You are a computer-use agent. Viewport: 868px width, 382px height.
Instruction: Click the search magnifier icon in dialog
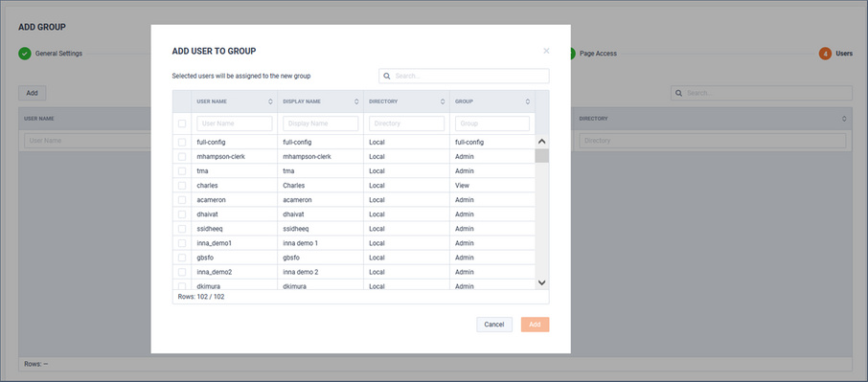pos(387,76)
